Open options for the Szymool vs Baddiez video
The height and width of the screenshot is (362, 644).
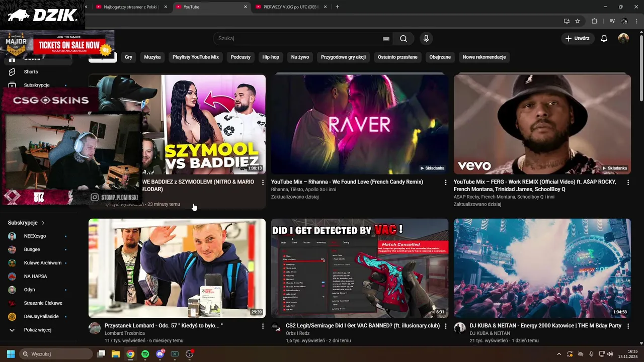[263, 183]
